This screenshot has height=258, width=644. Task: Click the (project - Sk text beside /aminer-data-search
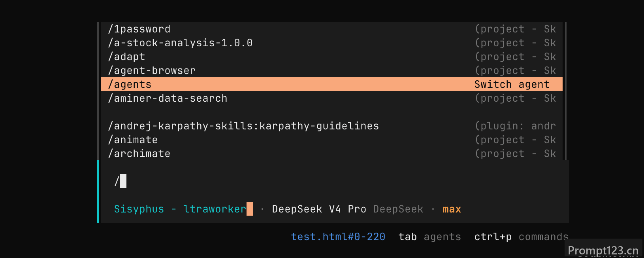pos(515,98)
